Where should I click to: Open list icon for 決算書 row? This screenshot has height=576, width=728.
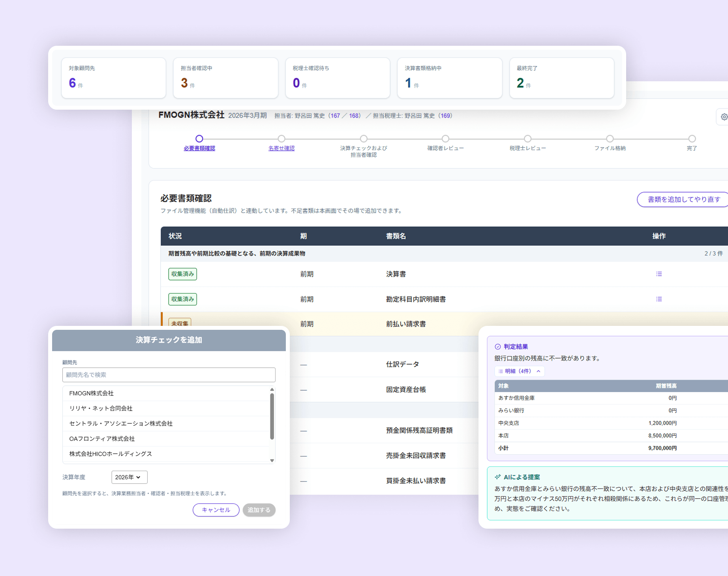tap(659, 274)
